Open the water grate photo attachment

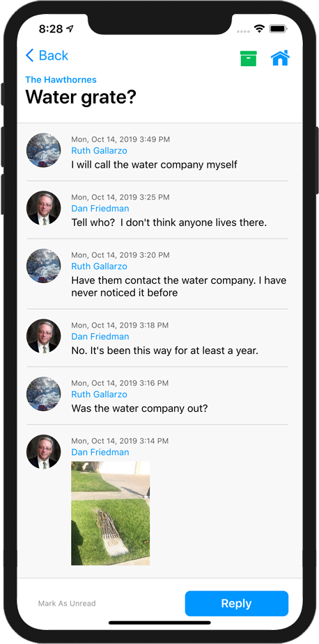point(110,513)
